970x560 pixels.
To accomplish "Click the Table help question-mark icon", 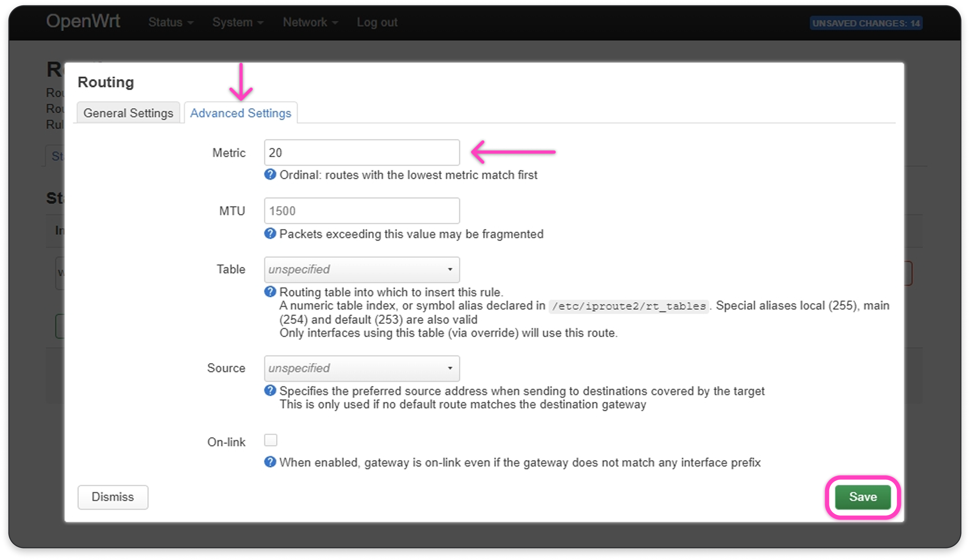I will pos(270,292).
